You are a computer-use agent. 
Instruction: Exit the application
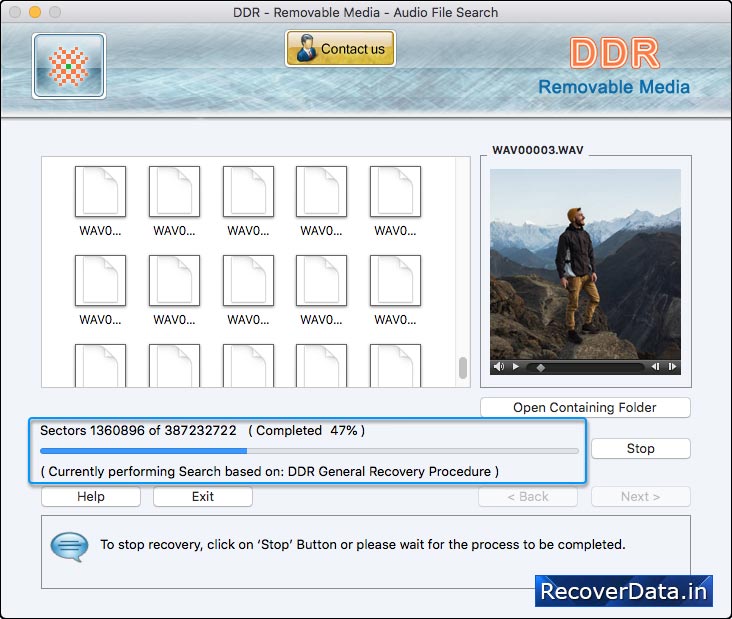(203, 497)
